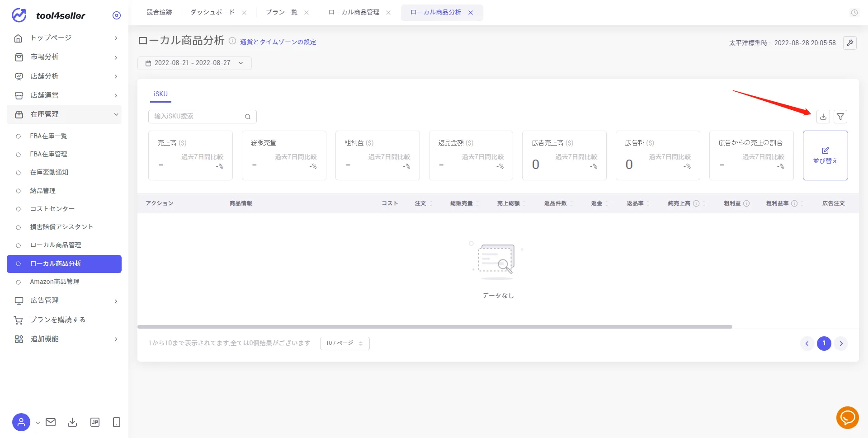Click page number 1 button
The height and width of the screenshot is (438, 868).
tap(824, 344)
